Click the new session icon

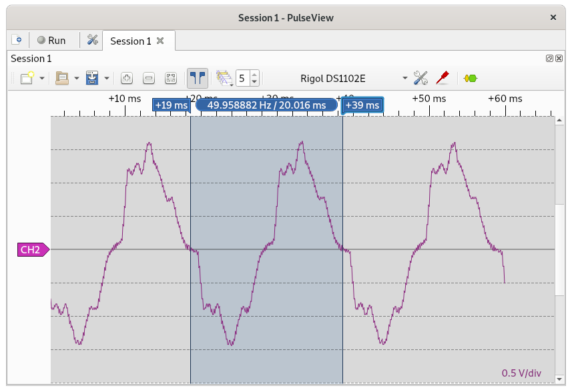[17, 40]
